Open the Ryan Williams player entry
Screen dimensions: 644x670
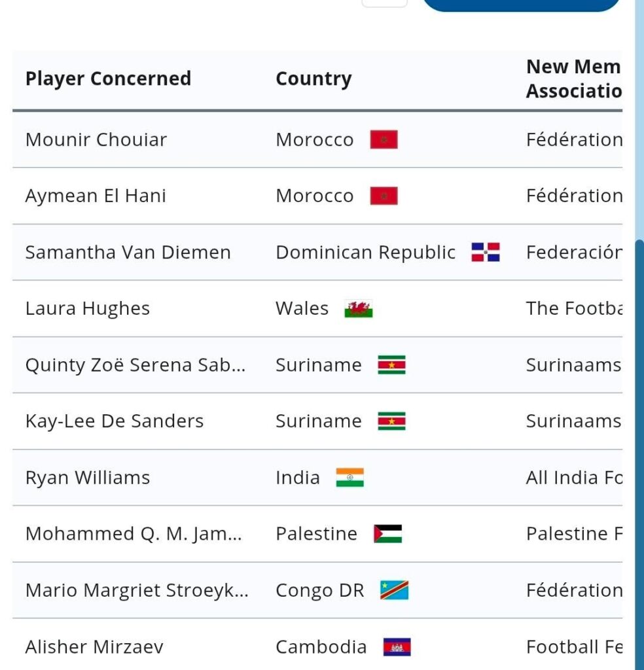coord(88,478)
